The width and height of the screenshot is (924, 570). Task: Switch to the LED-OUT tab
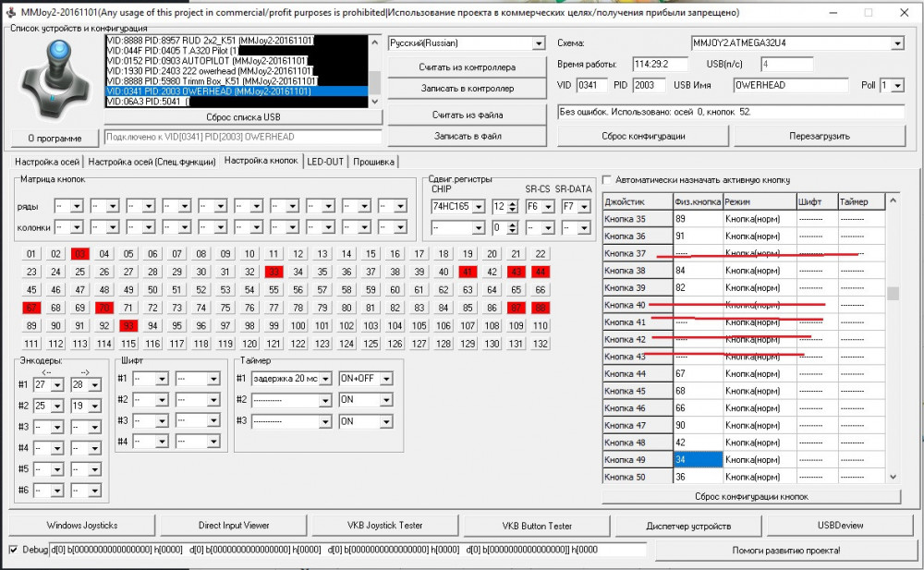[x=325, y=162]
